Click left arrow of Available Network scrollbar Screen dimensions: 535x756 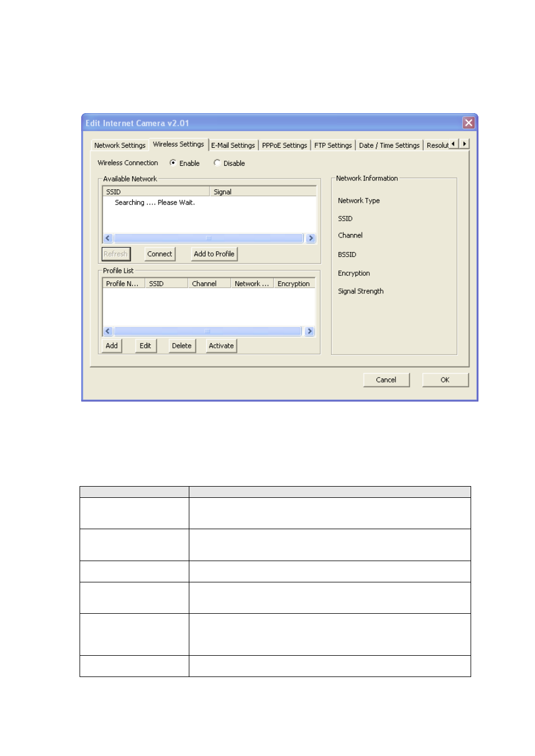pyautogui.click(x=108, y=239)
